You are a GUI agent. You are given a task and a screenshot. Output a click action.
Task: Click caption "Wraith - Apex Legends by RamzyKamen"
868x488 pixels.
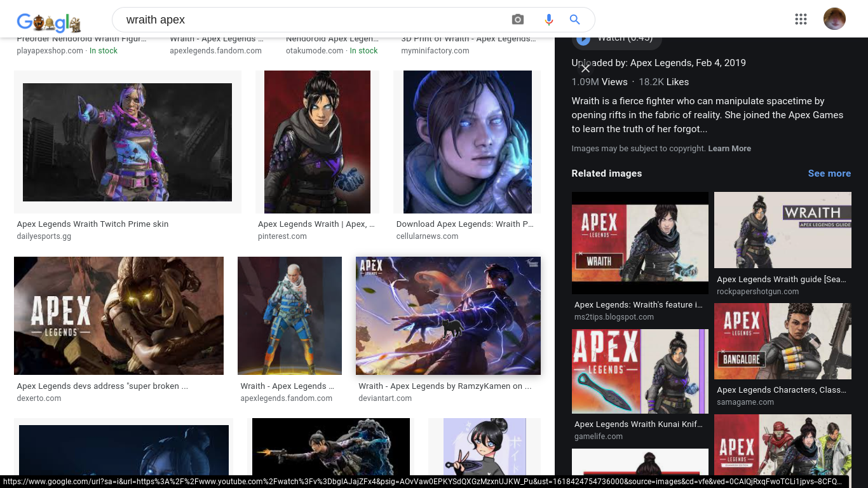pyautogui.click(x=445, y=386)
